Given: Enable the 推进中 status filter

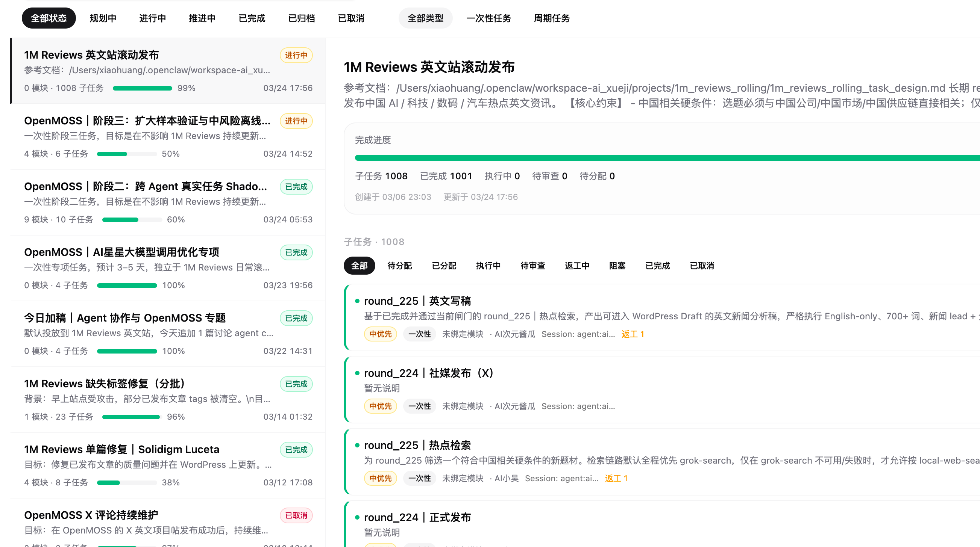Looking at the screenshot, I should 202,18.
